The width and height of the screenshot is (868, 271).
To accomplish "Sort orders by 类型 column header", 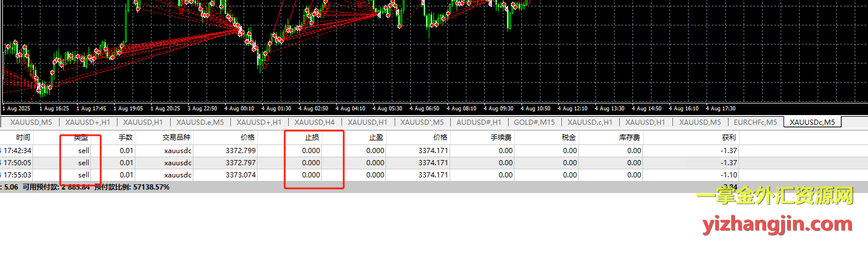I will pyautogui.click(x=80, y=138).
